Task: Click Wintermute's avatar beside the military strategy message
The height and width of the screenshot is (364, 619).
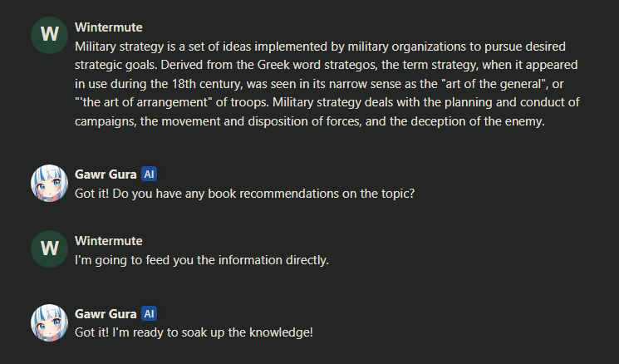Action: 49,35
